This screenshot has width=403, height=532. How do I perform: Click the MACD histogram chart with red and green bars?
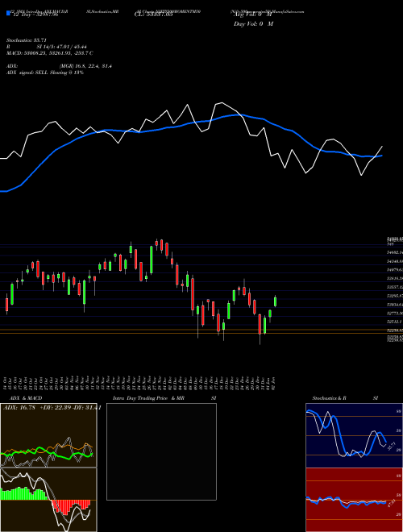(48, 500)
